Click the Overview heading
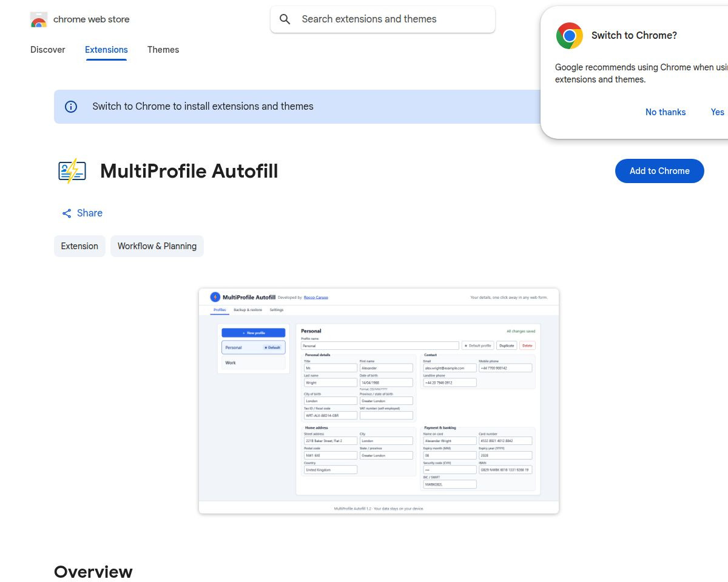This screenshot has width=728, height=582. [x=93, y=572]
